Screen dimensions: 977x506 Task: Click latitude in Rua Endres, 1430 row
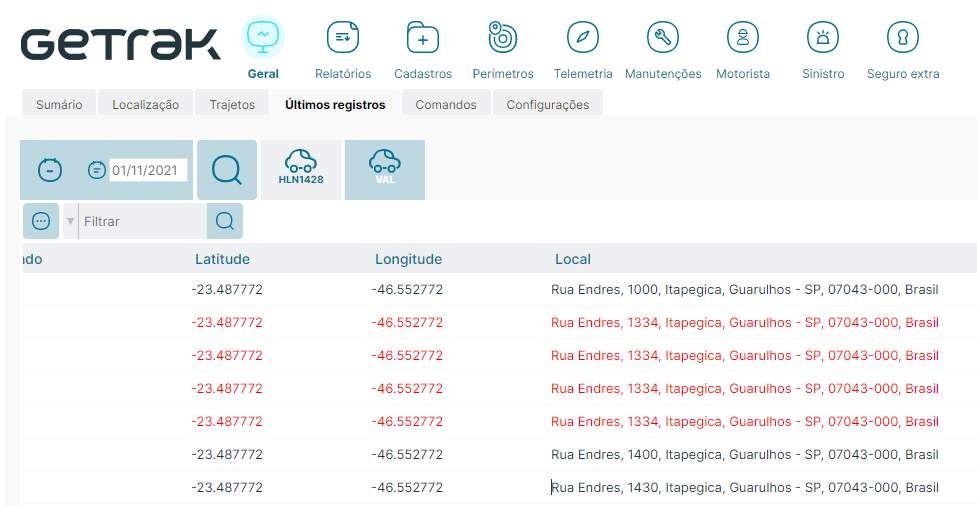tap(227, 487)
